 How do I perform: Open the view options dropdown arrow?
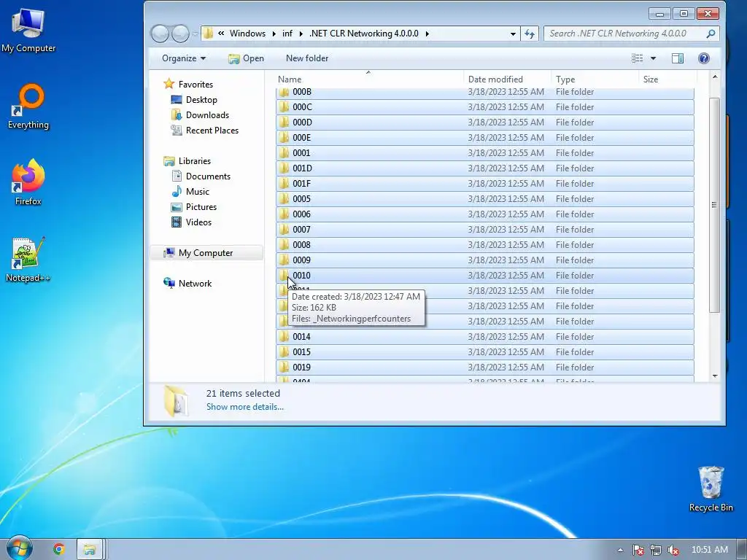point(653,58)
